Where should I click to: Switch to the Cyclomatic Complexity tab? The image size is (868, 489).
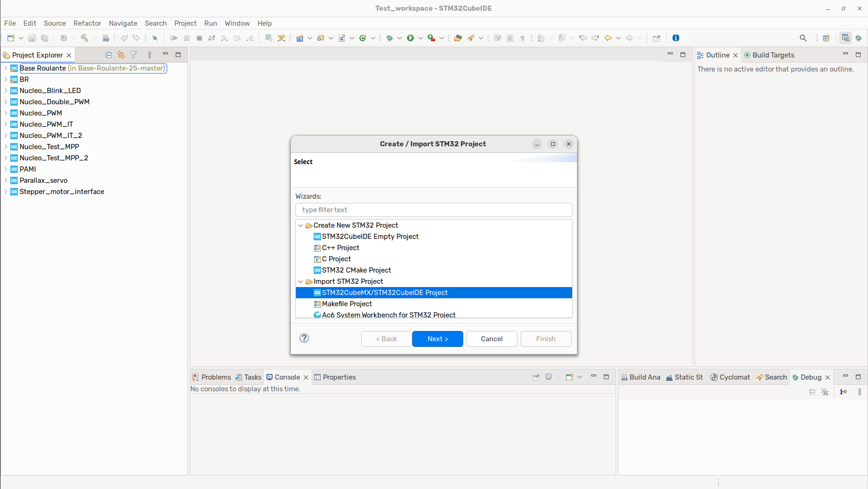pyautogui.click(x=730, y=377)
